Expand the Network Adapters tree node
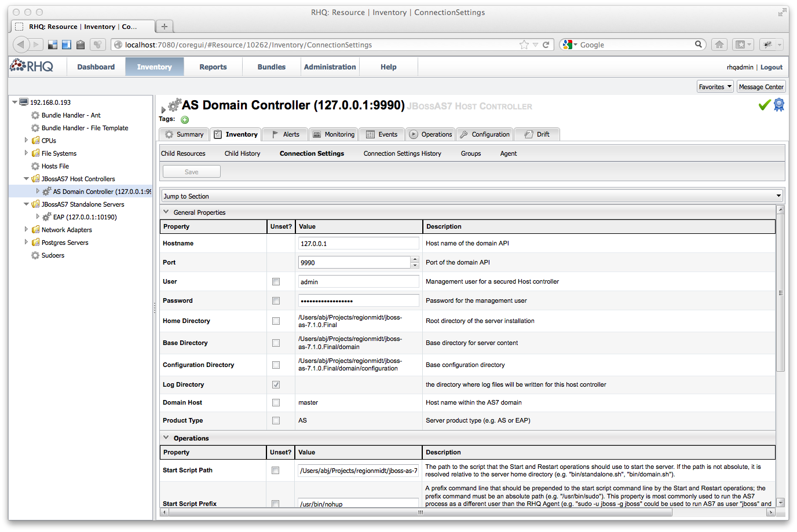This screenshot has height=532, width=797. [26, 229]
